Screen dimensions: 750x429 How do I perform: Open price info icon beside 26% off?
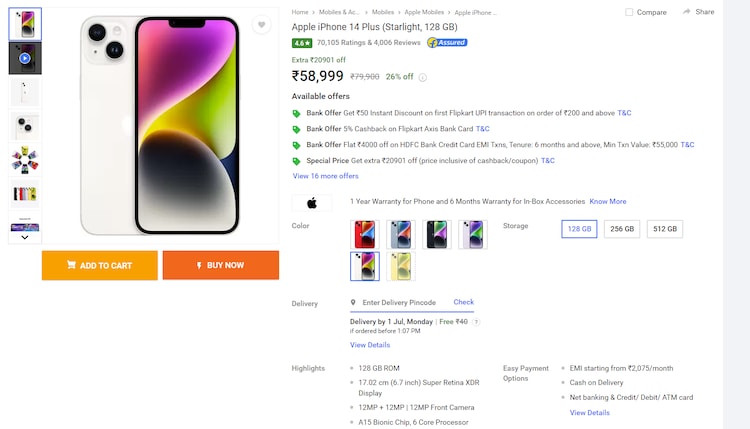422,77
